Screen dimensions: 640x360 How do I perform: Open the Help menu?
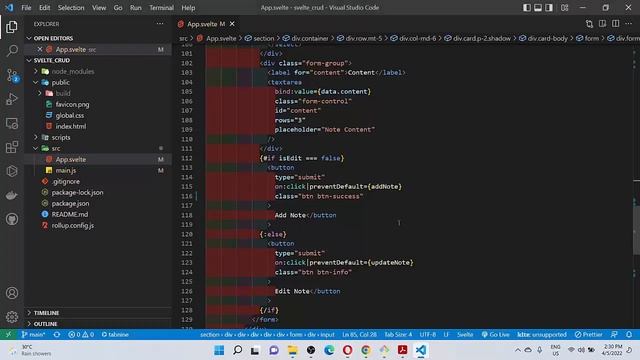tap(188, 7)
